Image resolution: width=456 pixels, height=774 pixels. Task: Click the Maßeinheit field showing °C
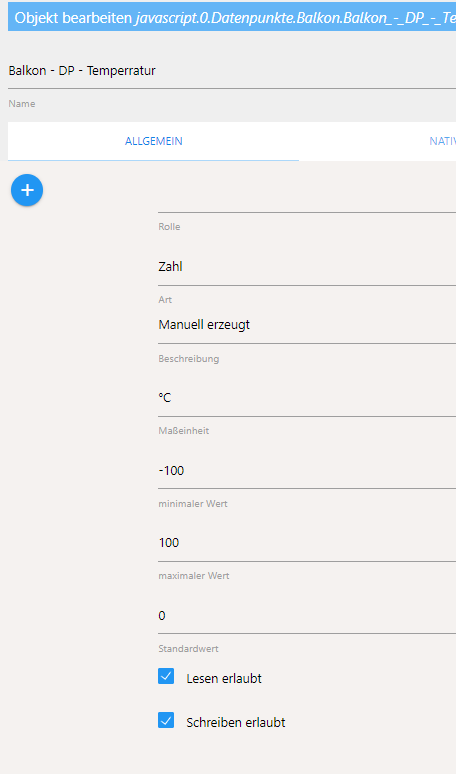tap(307, 398)
